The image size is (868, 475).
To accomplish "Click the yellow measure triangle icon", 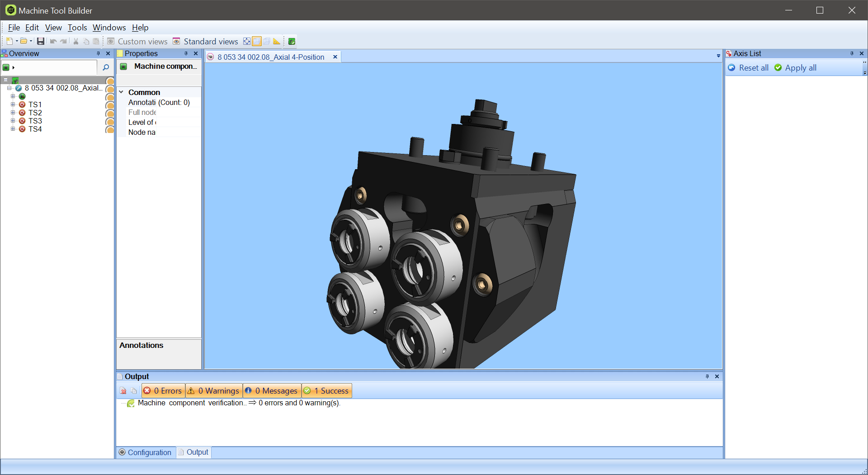I will click(x=277, y=41).
